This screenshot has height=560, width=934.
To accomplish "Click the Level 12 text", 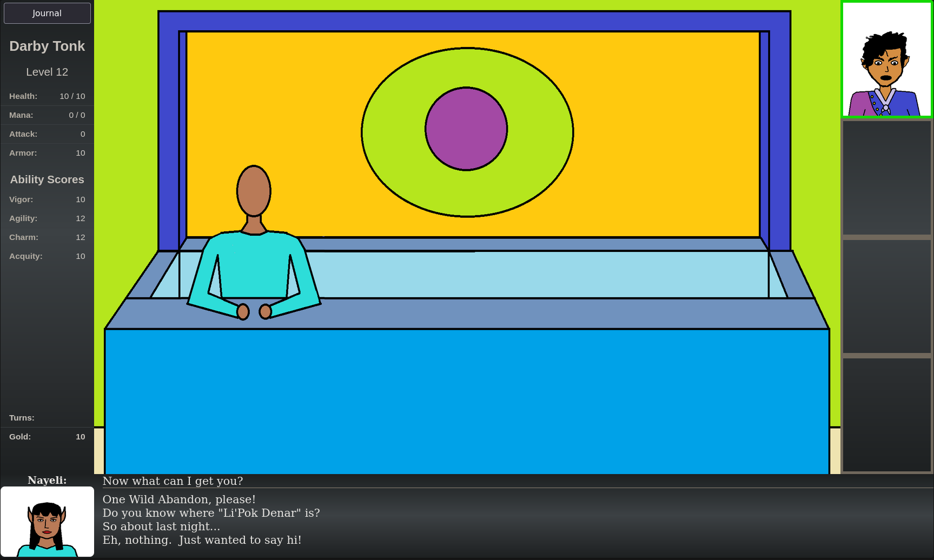I will pyautogui.click(x=47, y=72).
